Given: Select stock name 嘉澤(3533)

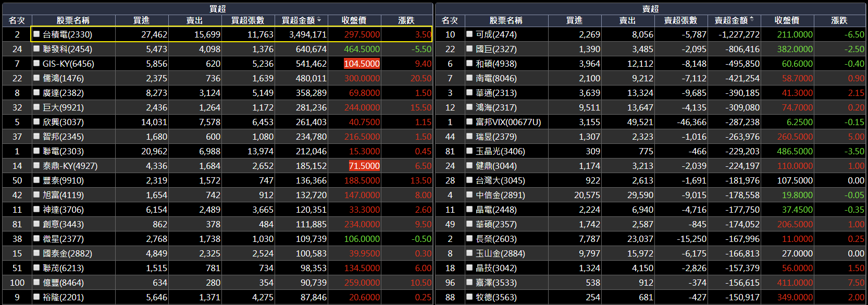Looking at the screenshot, I should (496, 282).
